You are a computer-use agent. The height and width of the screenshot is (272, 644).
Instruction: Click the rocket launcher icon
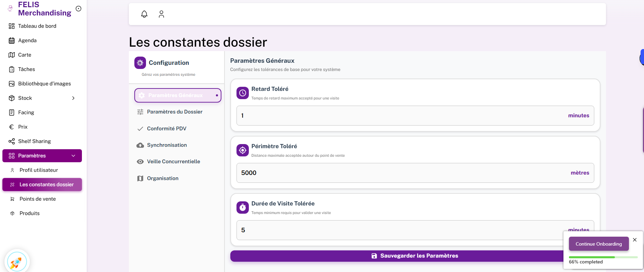click(16, 262)
